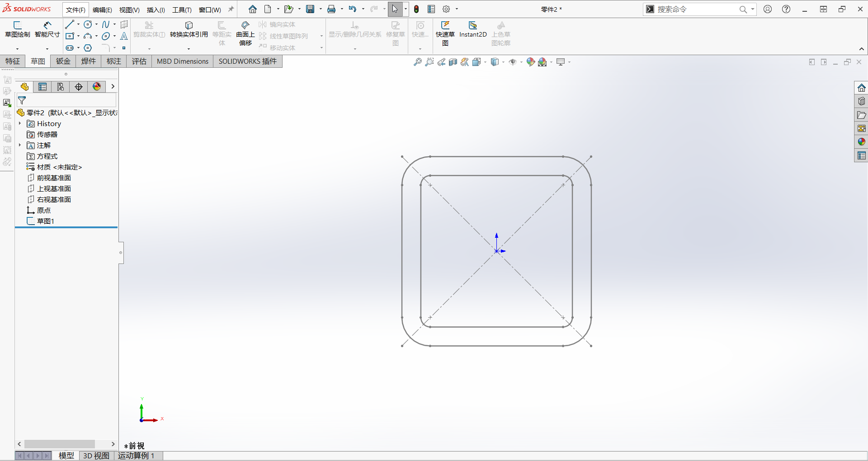Screen dimensions: 868x461
Task: Open the ConfigurationManager tab
Action: coord(61,87)
